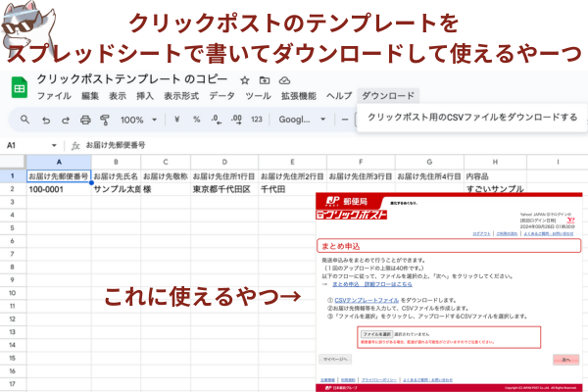Select cell すごいサンプル
Image resolution: width=588 pixels, height=392 pixels.
495,189
